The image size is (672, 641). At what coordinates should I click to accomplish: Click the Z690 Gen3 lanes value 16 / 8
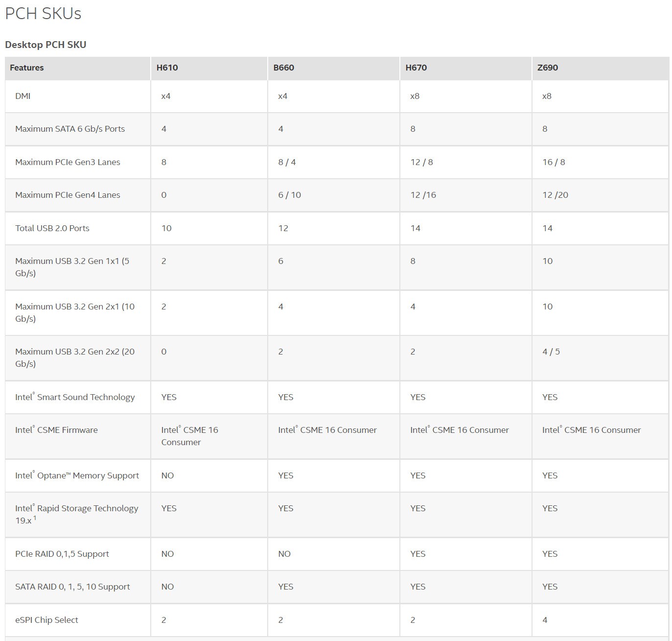554,162
